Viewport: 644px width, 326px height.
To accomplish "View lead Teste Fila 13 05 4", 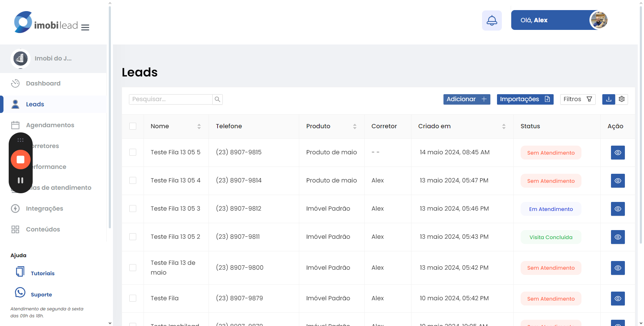I will click(x=618, y=181).
